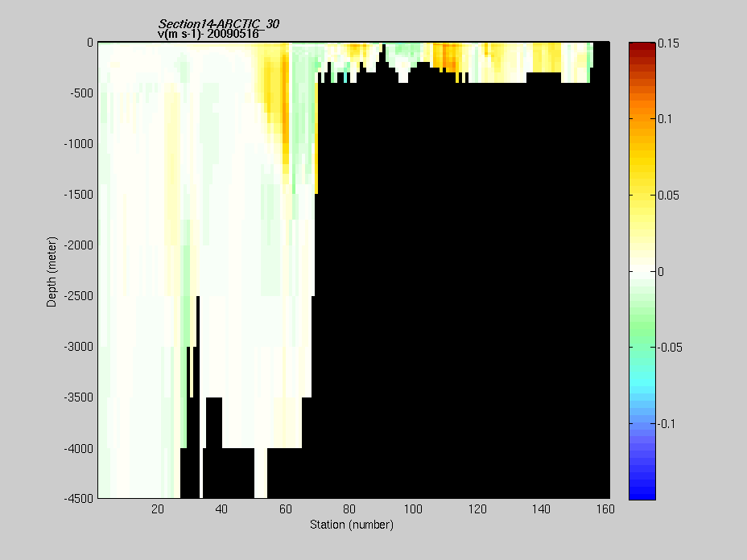Click the depth tick label '-3000'
The width and height of the screenshot is (747, 560).
pos(79,347)
